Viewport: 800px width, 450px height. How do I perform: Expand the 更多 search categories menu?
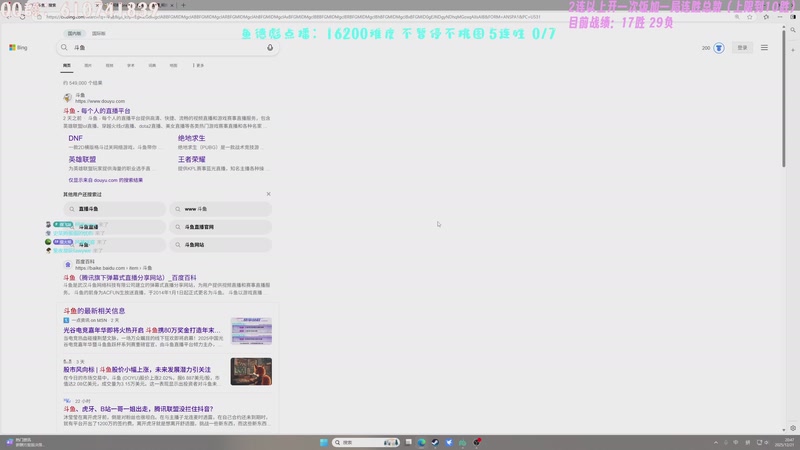pyautogui.click(x=198, y=65)
